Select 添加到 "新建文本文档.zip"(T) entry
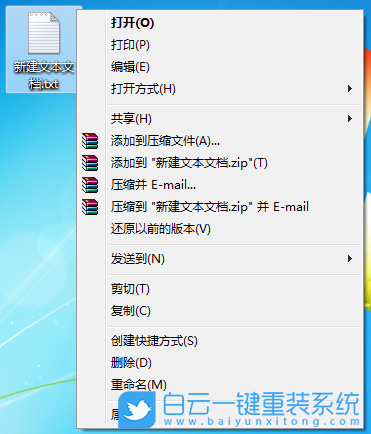This screenshot has height=434, width=371. pos(220,163)
